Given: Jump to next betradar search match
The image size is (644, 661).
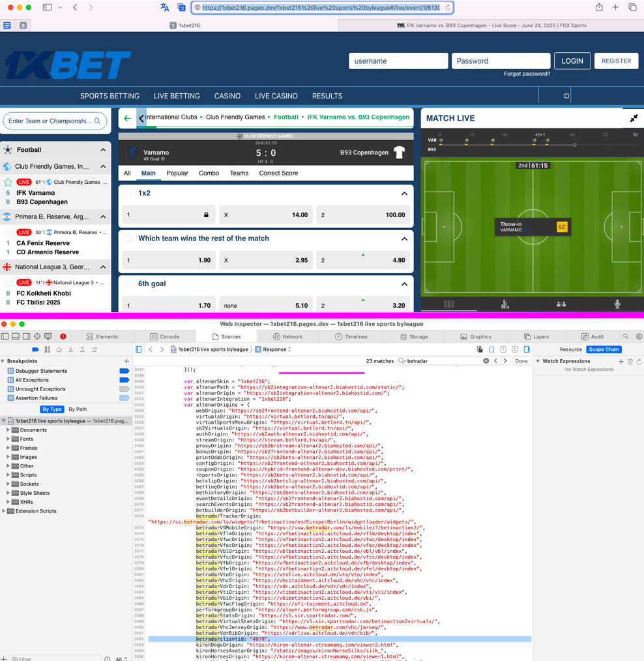Looking at the screenshot, I should coord(505,361).
